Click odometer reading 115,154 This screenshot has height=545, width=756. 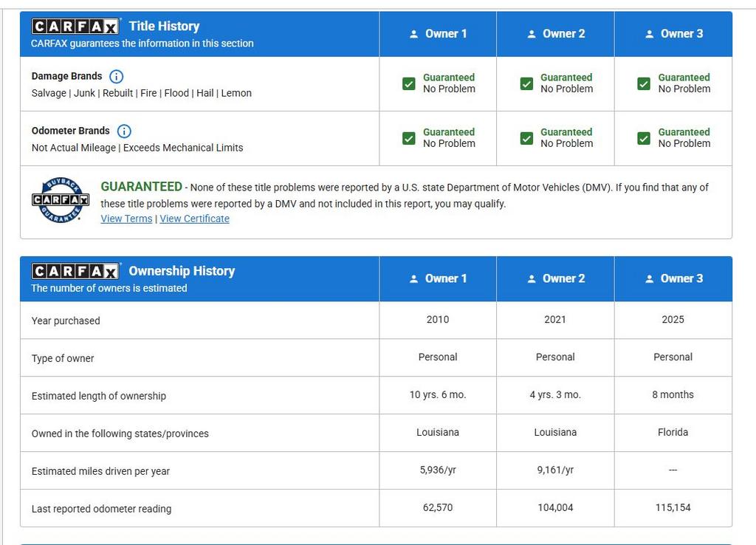pyautogui.click(x=673, y=507)
